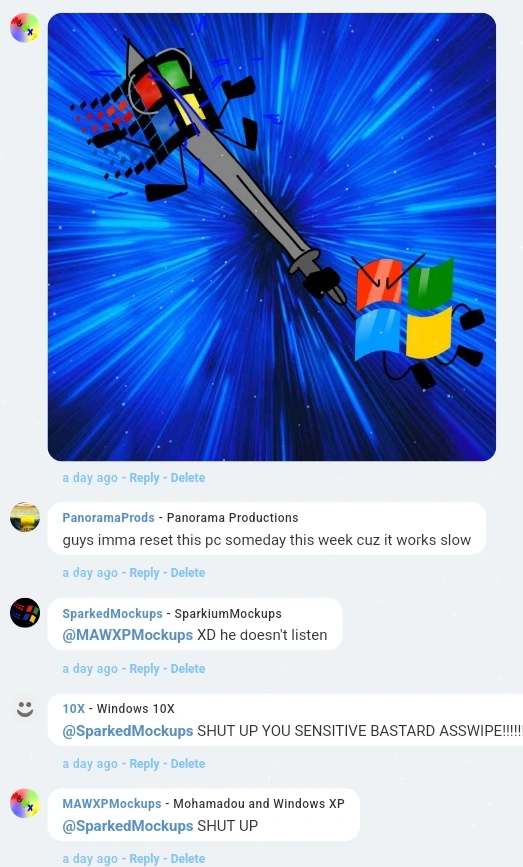Click @MAWXPMockups mention in SparkedMockups comment

tap(128, 635)
